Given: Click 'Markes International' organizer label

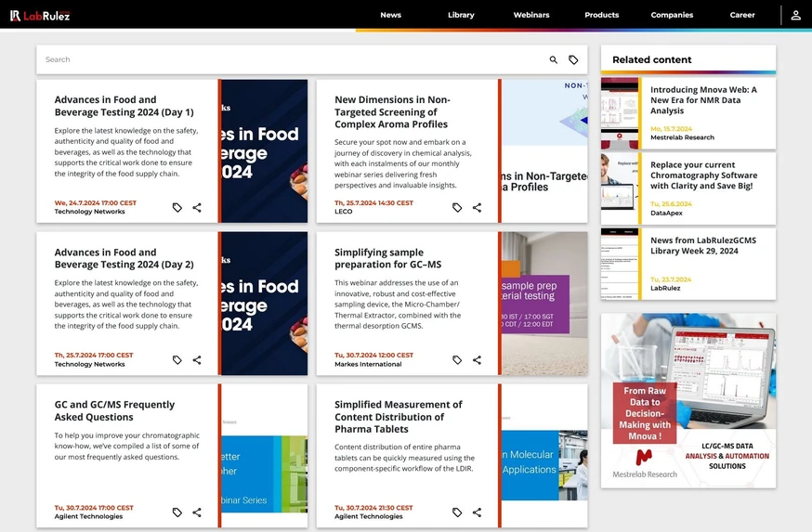Looking at the screenshot, I should click(x=368, y=364).
